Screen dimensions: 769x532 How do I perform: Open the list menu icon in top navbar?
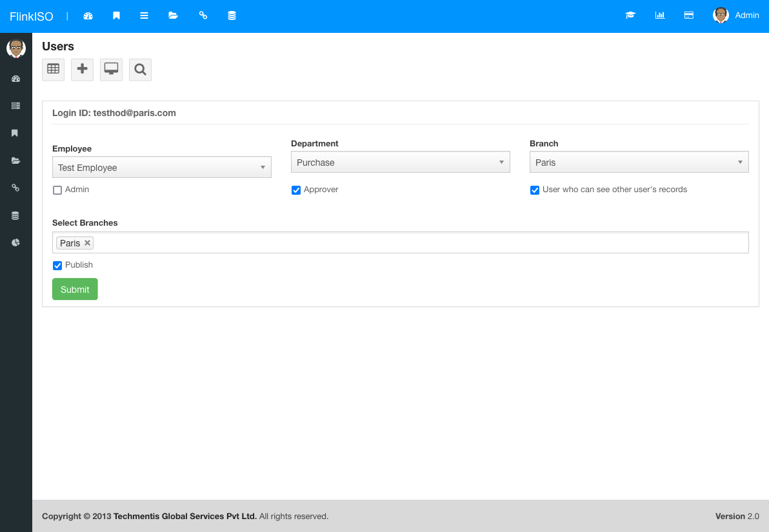(x=145, y=15)
